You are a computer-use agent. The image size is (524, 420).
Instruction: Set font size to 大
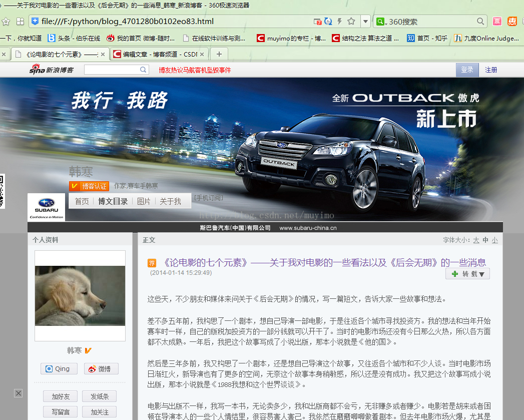tap(476, 240)
